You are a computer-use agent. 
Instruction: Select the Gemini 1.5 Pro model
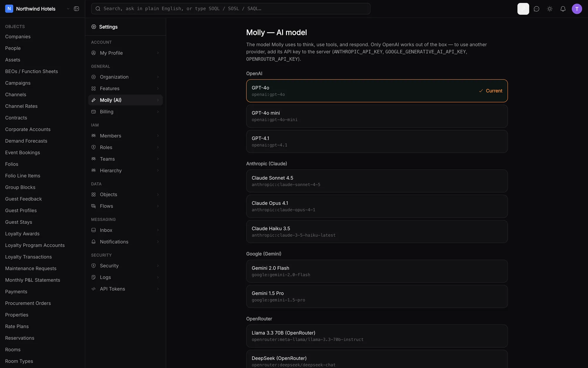click(x=377, y=296)
